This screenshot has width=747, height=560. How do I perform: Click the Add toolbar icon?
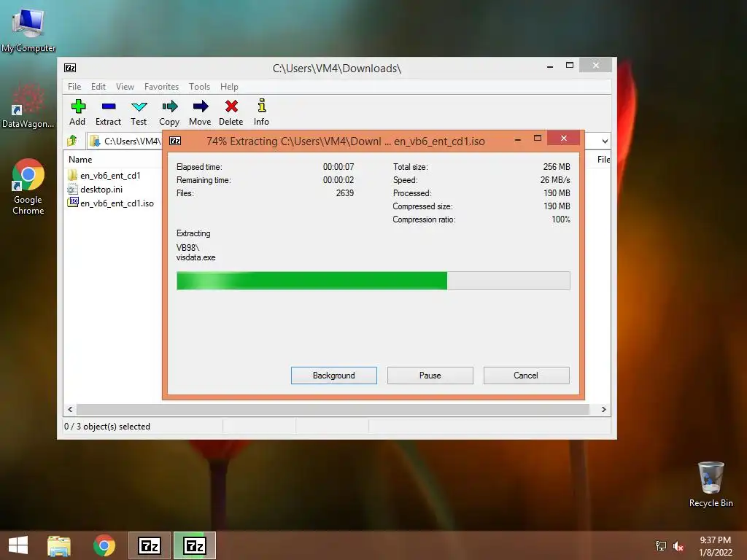pos(77,106)
